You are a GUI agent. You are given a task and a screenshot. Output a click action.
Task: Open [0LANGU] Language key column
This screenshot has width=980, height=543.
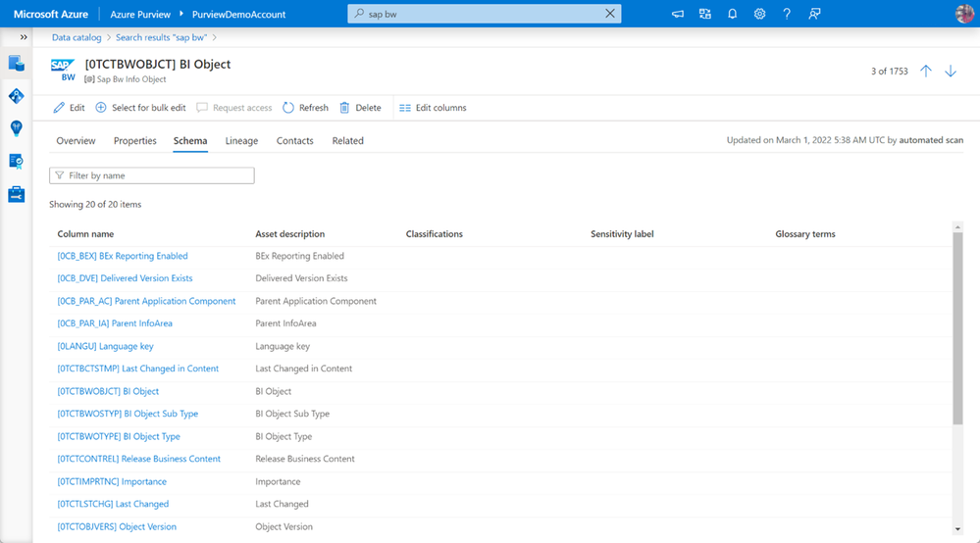pyautogui.click(x=105, y=346)
